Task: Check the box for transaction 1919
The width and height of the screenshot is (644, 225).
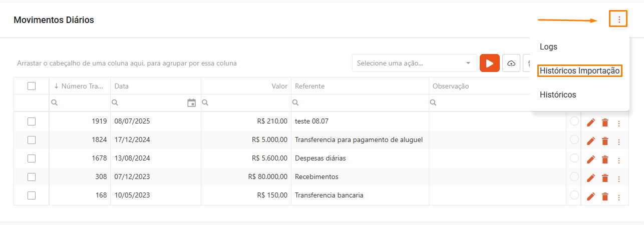Action: click(x=32, y=121)
